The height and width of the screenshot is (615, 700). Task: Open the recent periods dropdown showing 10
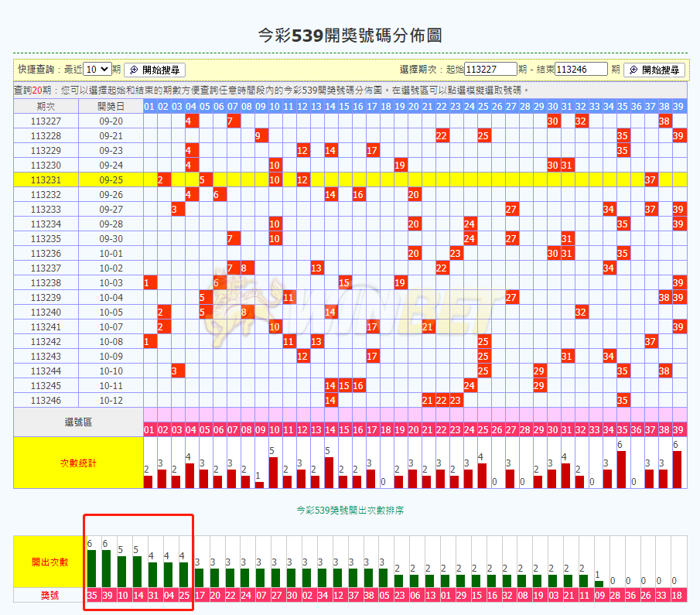point(97,69)
